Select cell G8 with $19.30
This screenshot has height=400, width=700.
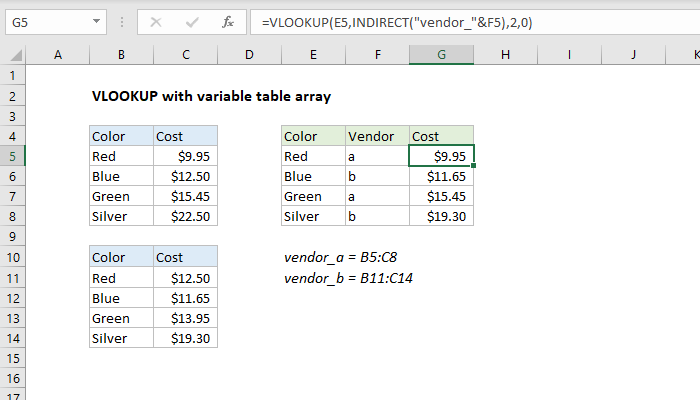[442, 217]
